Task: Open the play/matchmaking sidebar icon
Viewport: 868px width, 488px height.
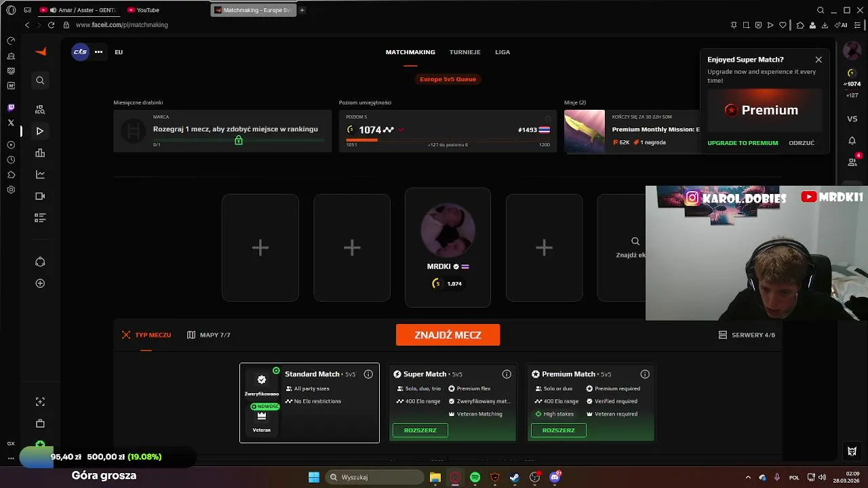Action: coord(40,131)
